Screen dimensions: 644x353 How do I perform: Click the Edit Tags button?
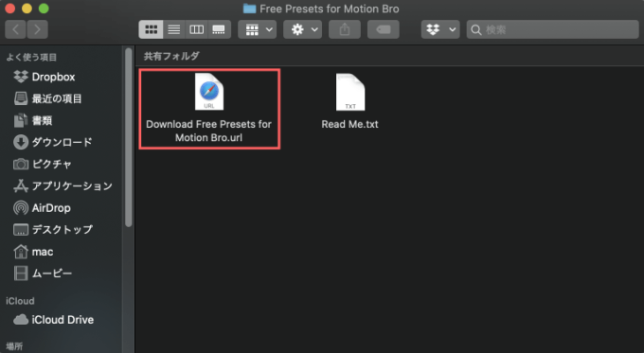[384, 29]
